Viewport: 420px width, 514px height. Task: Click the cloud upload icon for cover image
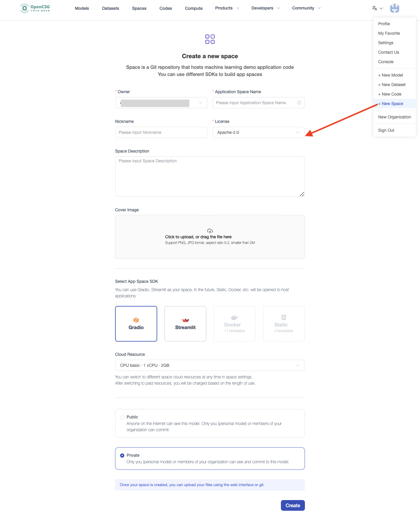210,231
